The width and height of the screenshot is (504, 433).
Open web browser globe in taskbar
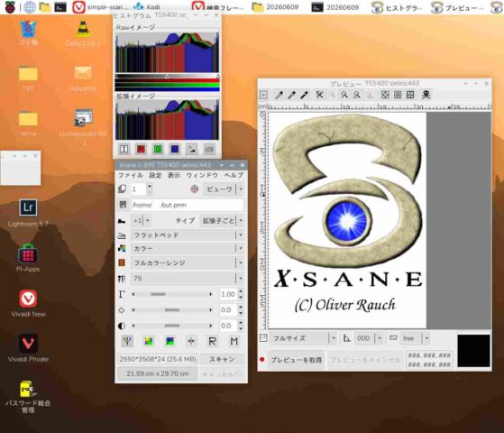tap(30, 7)
